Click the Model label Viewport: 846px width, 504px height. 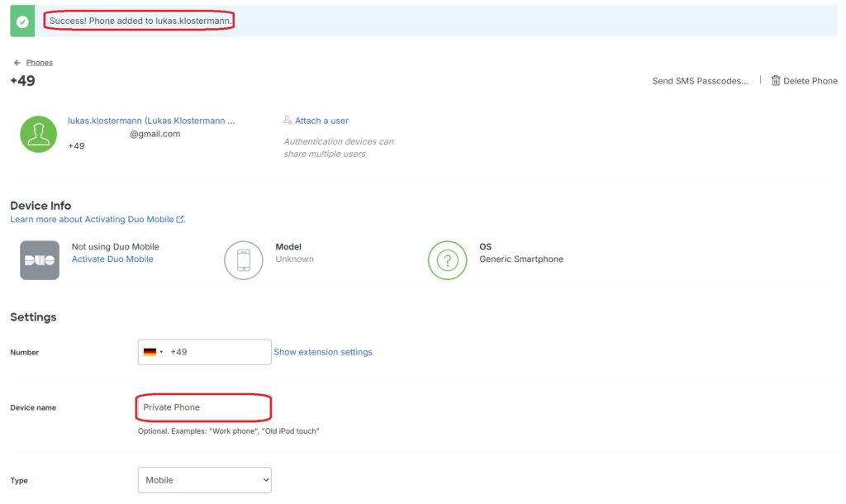[x=288, y=246]
